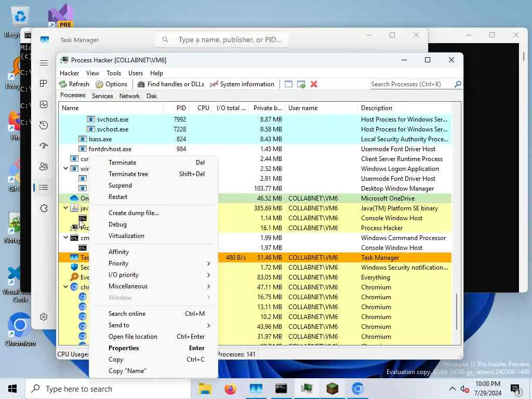
Task: Click the Microsoft OneDrive description
Action: 388,198
